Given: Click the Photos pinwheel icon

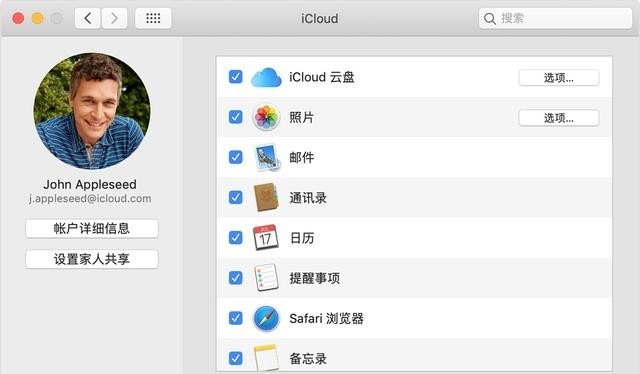Looking at the screenshot, I should [x=266, y=117].
